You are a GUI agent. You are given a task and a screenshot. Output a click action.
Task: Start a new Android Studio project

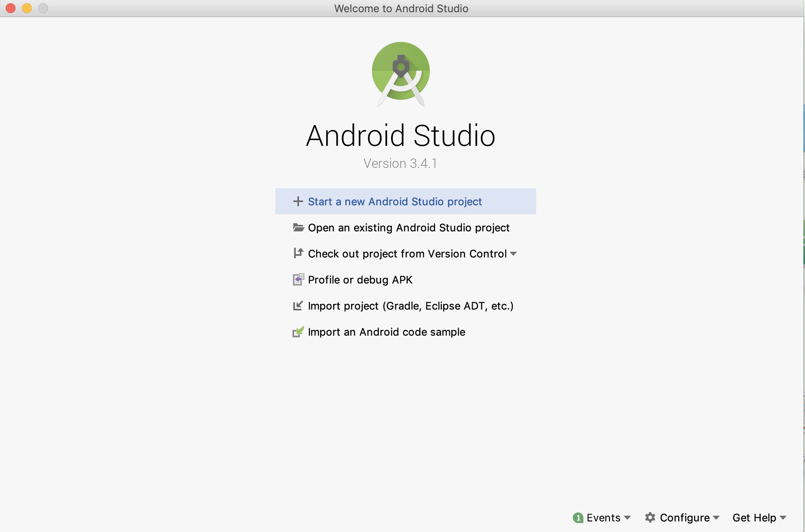[x=394, y=202]
